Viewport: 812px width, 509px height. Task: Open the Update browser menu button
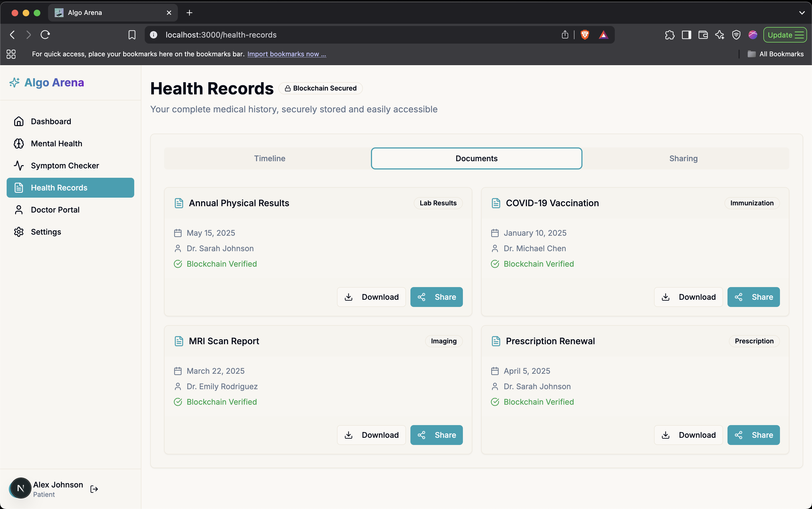point(785,35)
